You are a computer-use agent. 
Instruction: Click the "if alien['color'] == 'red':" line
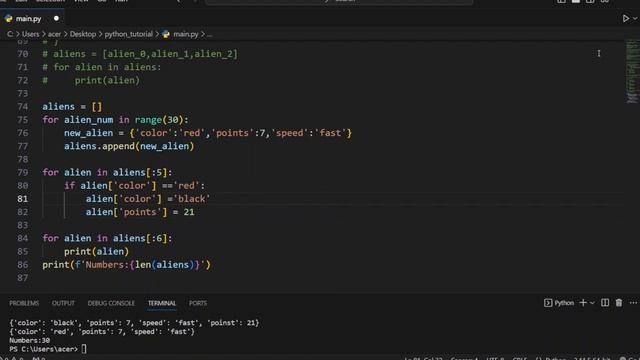[x=134, y=186]
